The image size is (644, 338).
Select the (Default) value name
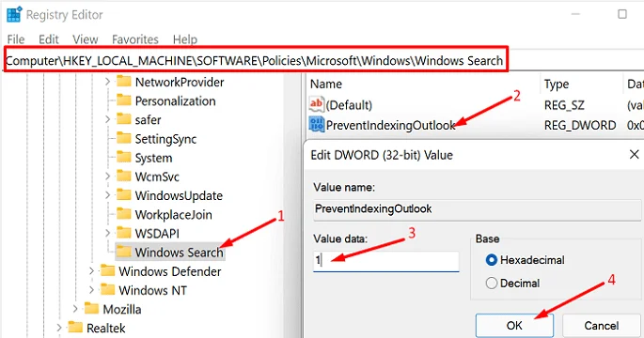tap(349, 105)
